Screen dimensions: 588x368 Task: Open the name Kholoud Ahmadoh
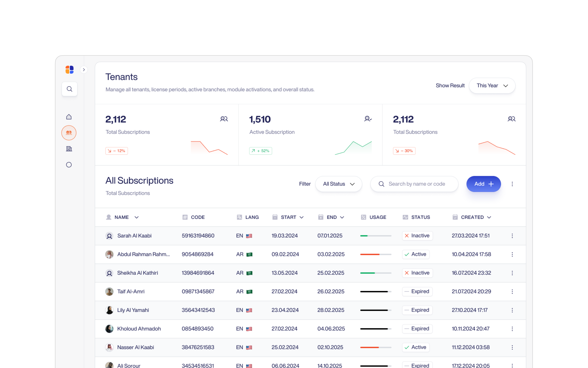click(139, 329)
